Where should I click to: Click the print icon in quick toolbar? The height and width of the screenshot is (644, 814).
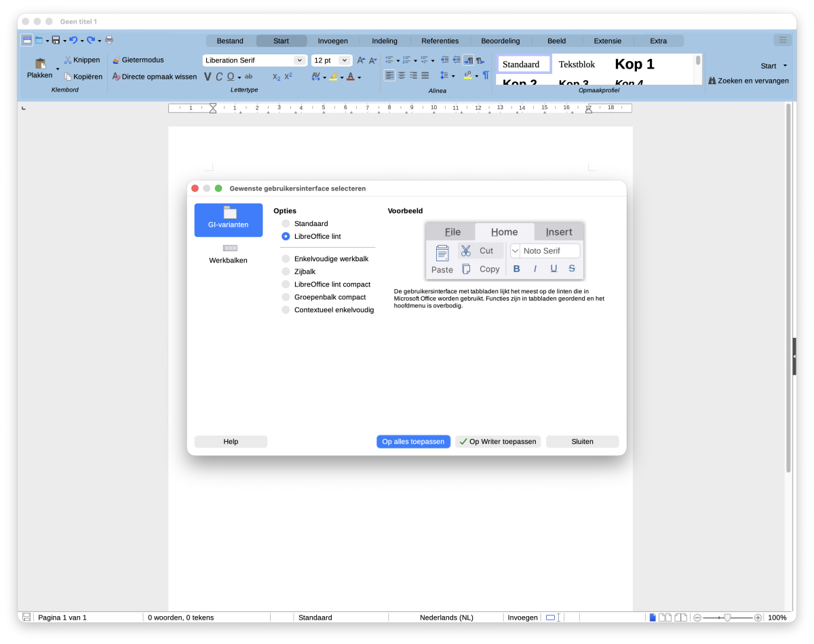(x=109, y=40)
